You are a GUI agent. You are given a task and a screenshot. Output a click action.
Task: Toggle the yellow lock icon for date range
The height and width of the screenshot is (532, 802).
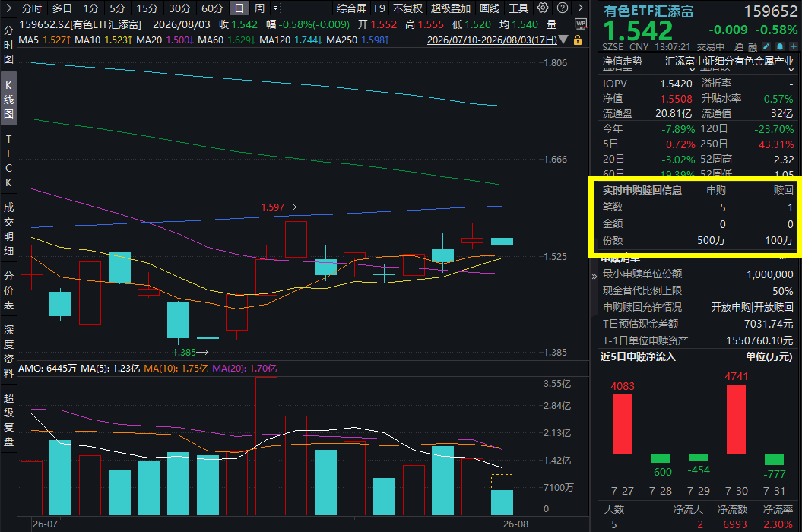tap(578, 40)
